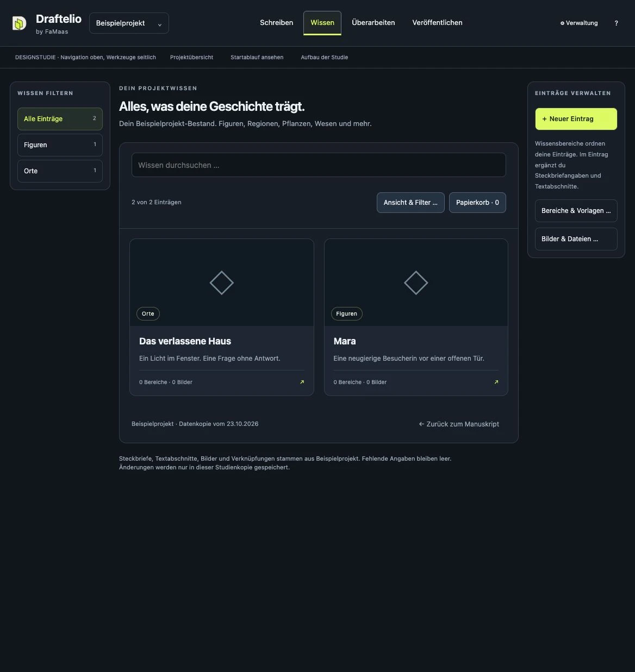Go back via Zurück zum Manuskript
The width and height of the screenshot is (635, 672).
point(459,424)
